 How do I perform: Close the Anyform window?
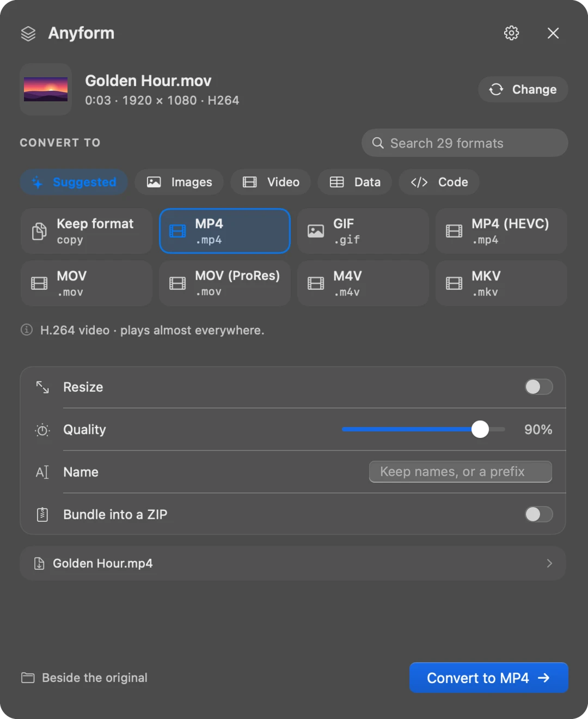553,33
